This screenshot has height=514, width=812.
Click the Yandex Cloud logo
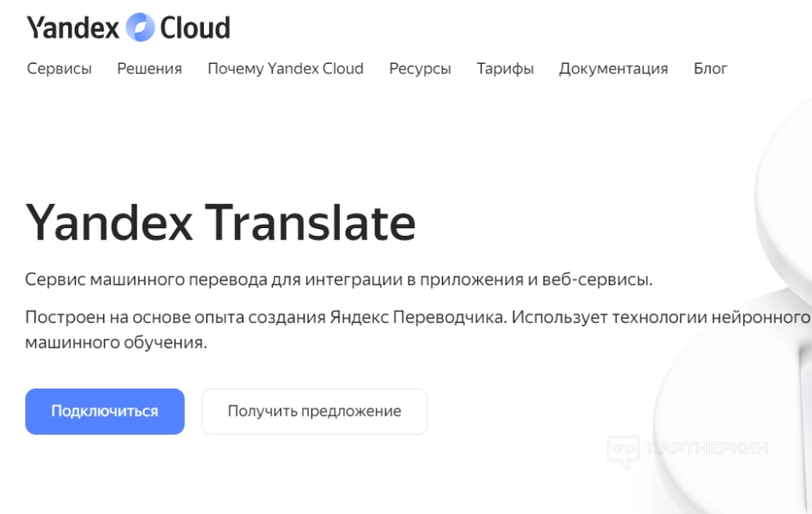128,28
